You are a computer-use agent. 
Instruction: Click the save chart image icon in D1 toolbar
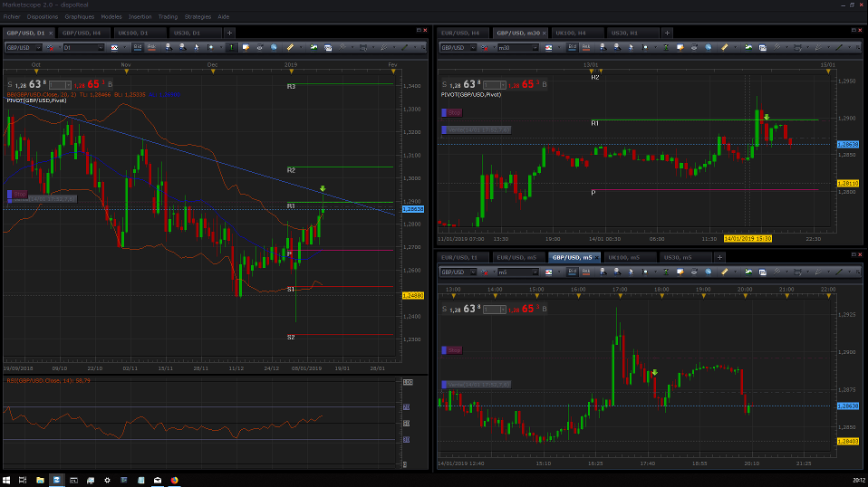[x=313, y=48]
